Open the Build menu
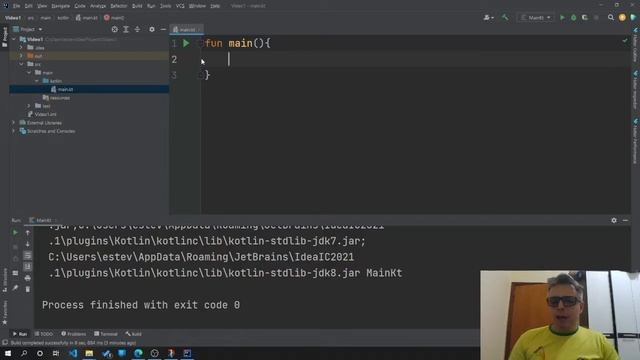The height and width of the screenshot is (360, 640). 137,6
